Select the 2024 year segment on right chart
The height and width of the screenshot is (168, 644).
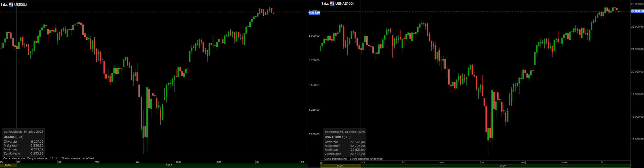tap(340, 166)
